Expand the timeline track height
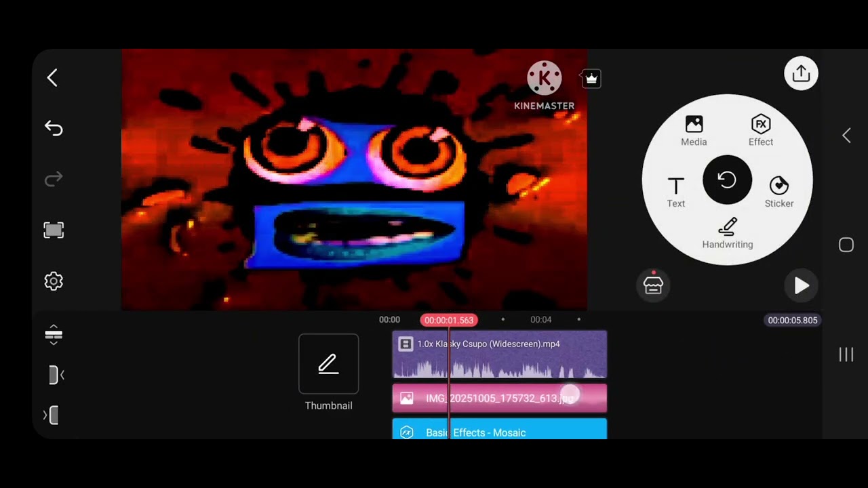The width and height of the screenshot is (868, 488). click(54, 335)
